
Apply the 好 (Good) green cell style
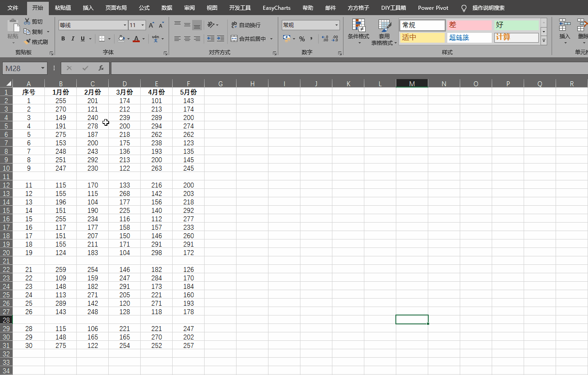pos(517,25)
